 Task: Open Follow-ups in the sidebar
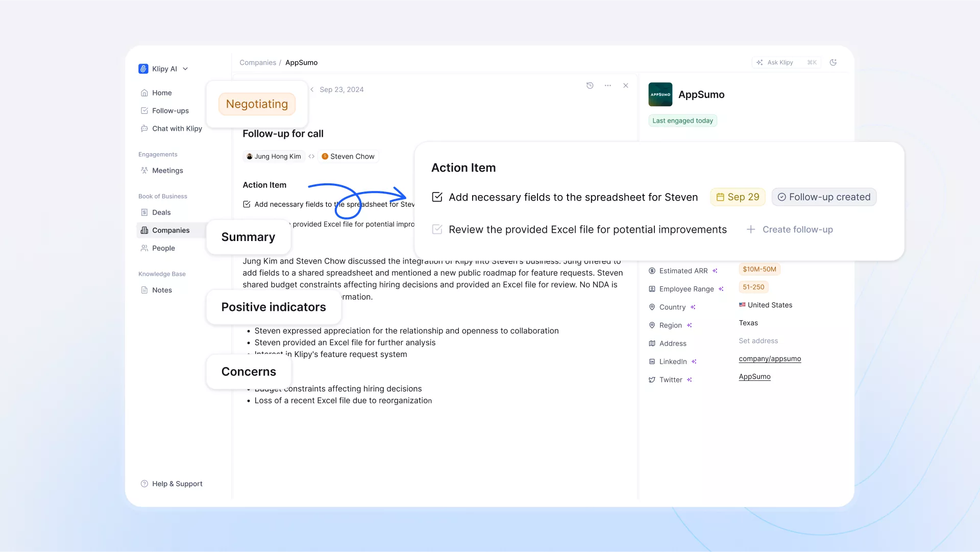pyautogui.click(x=170, y=111)
